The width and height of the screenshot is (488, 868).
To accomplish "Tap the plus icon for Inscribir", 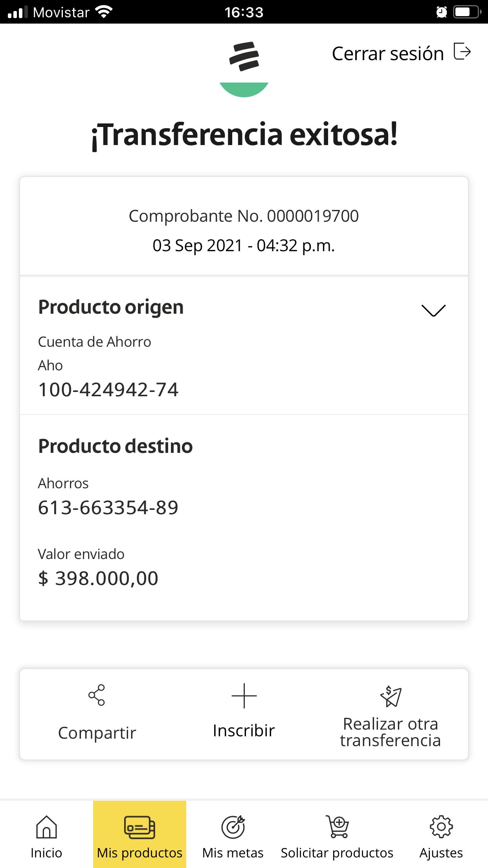I will [x=244, y=695].
